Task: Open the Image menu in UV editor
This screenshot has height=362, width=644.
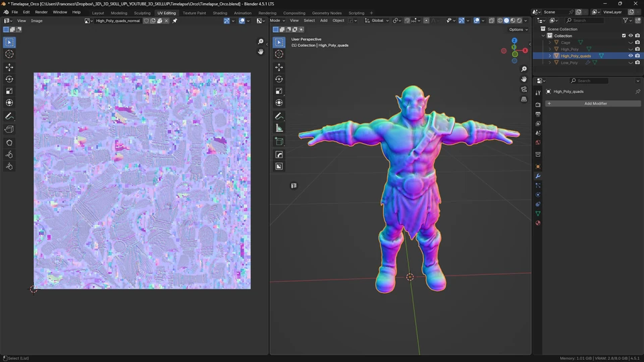Action: (x=36, y=21)
